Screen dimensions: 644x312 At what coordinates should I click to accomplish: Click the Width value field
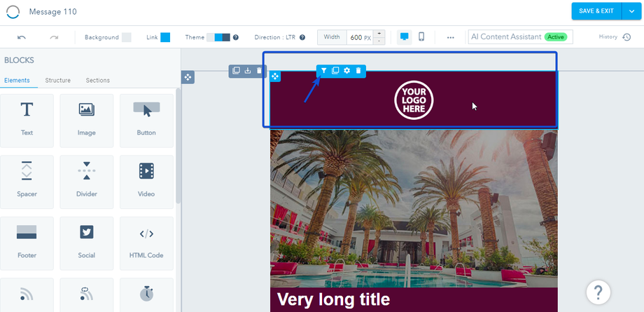tap(360, 37)
